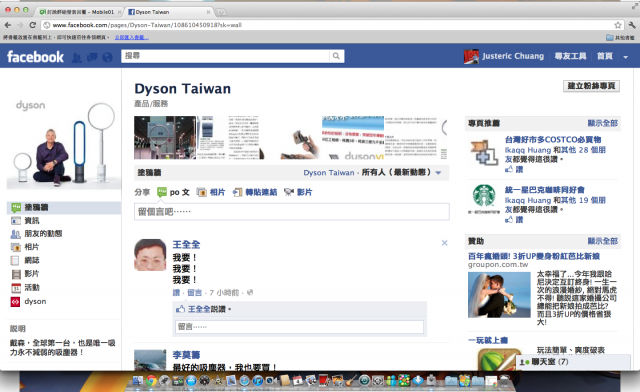Click the 留言 link under 王全全's post
This screenshot has height=392, width=640.
195,293
